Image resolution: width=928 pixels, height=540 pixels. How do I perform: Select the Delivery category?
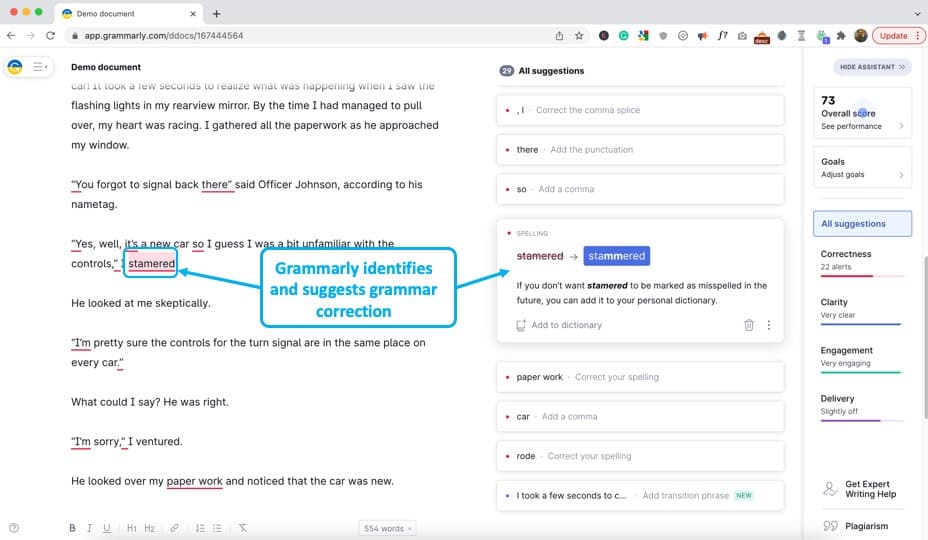(862, 406)
